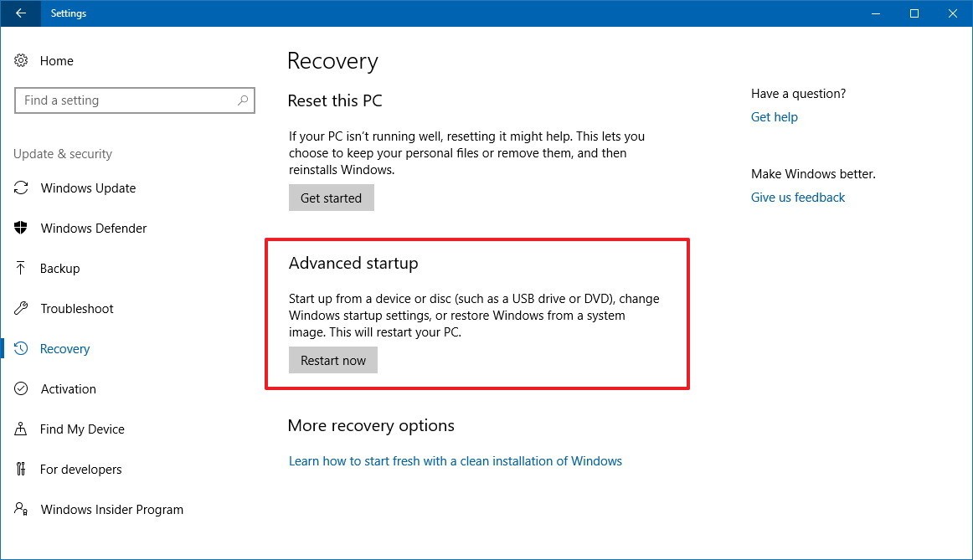
Task: Follow the clean installation of Windows link
Action: coord(456,460)
